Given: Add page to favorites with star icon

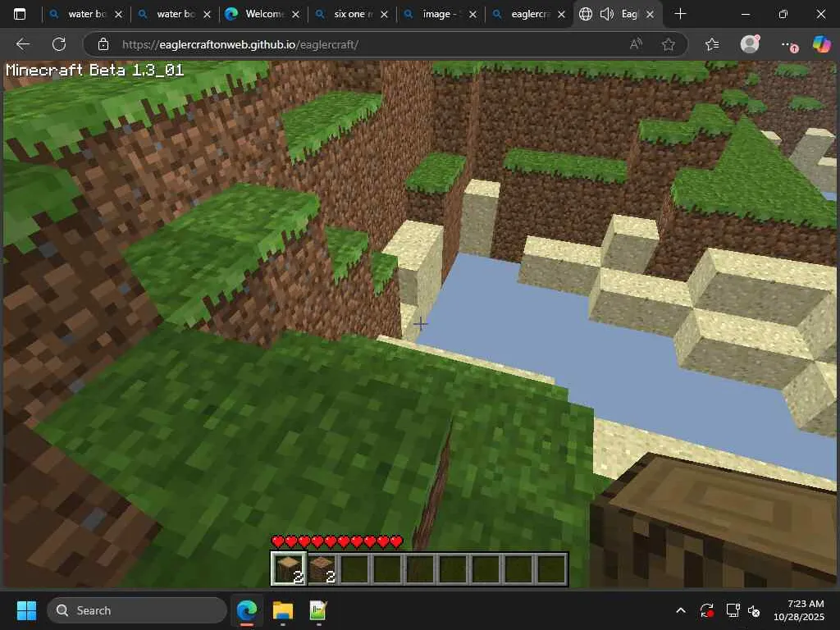Looking at the screenshot, I should 668,44.
